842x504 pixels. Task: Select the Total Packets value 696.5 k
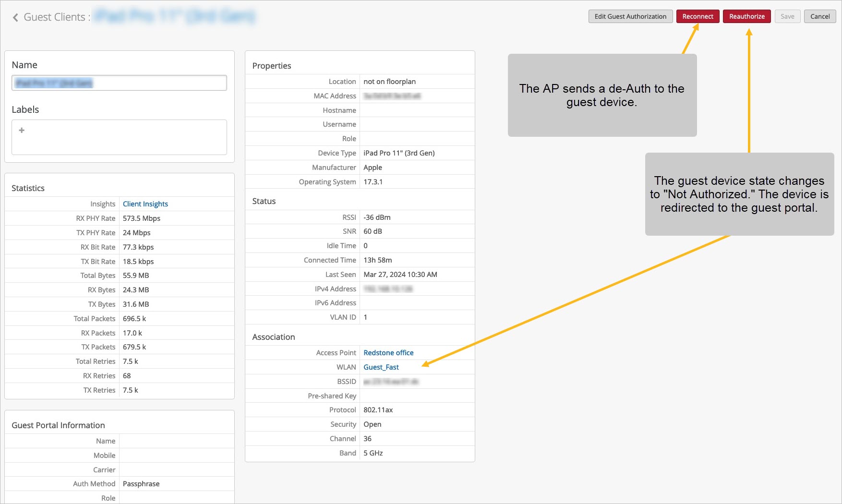[134, 319]
